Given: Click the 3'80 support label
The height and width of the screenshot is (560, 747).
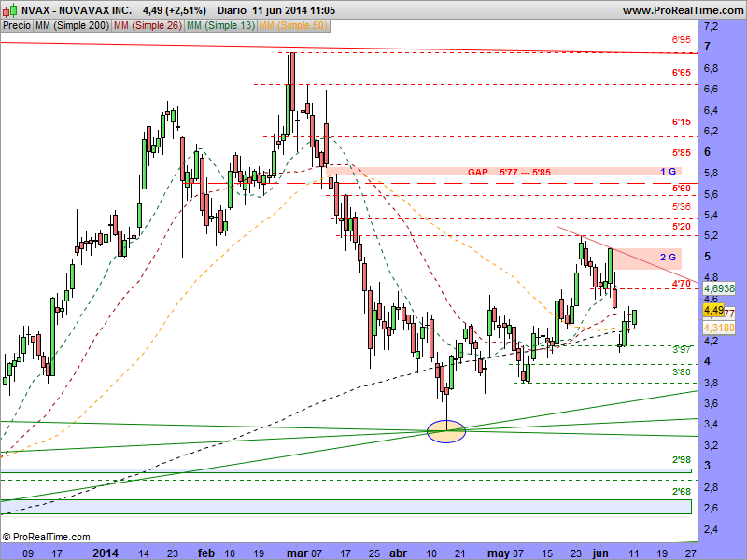Looking at the screenshot, I should 682,371.
